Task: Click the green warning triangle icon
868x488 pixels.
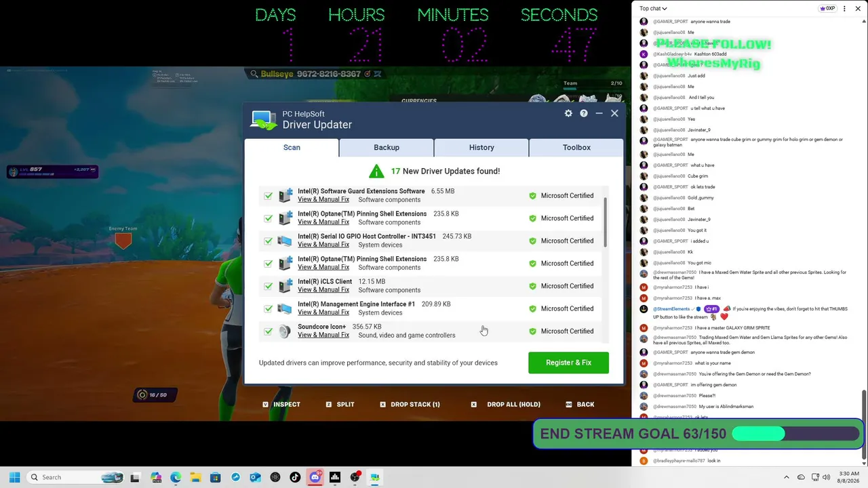Action: click(376, 171)
